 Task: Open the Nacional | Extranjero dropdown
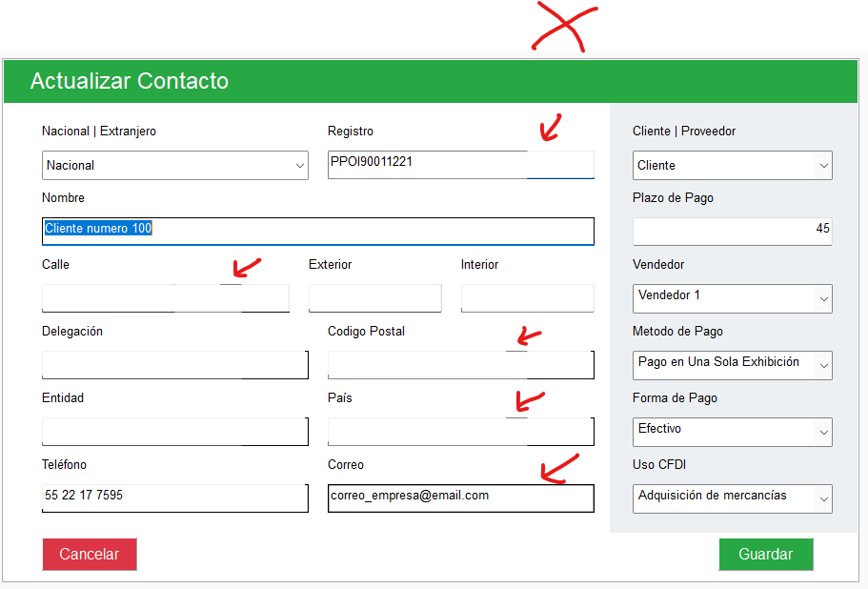[175, 165]
